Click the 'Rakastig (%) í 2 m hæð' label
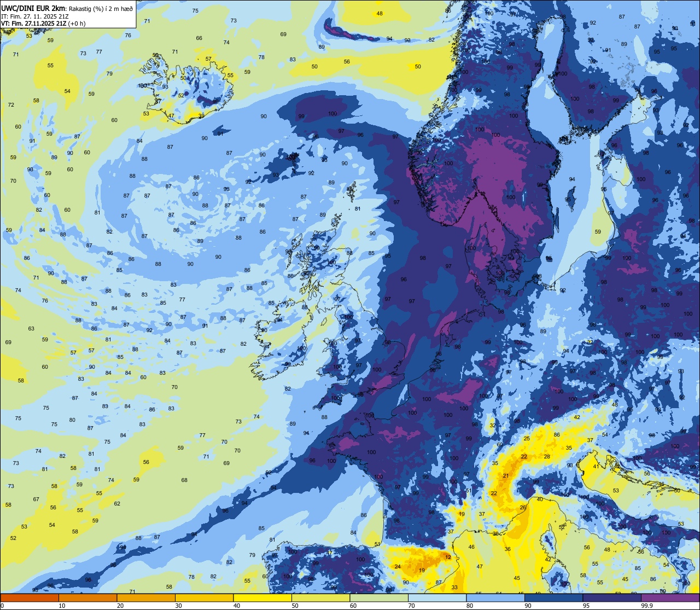 (x=101, y=8)
